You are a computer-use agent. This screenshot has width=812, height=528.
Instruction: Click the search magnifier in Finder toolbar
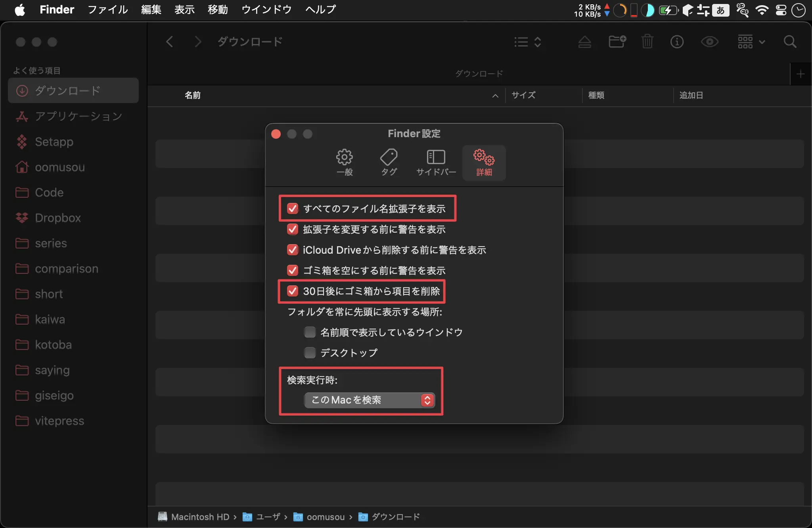pyautogui.click(x=790, y=42)
